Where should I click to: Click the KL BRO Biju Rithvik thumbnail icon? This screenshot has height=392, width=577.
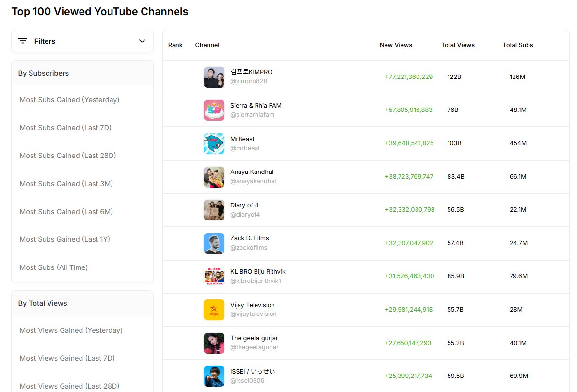pyautogui.click(x=214, y=276)
